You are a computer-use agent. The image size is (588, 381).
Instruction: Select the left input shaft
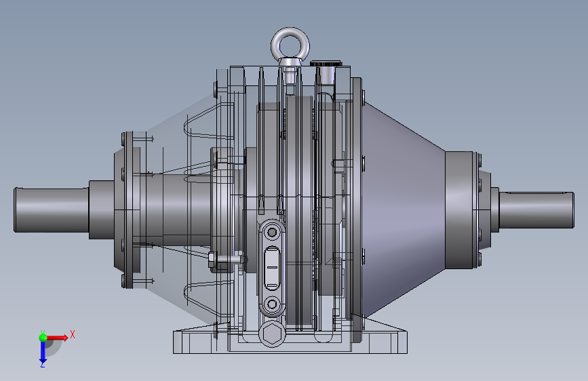52,209
